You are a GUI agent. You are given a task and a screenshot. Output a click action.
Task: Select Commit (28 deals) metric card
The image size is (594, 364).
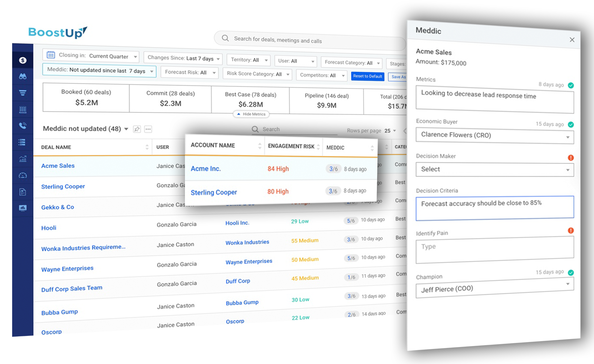pos(170,99)
